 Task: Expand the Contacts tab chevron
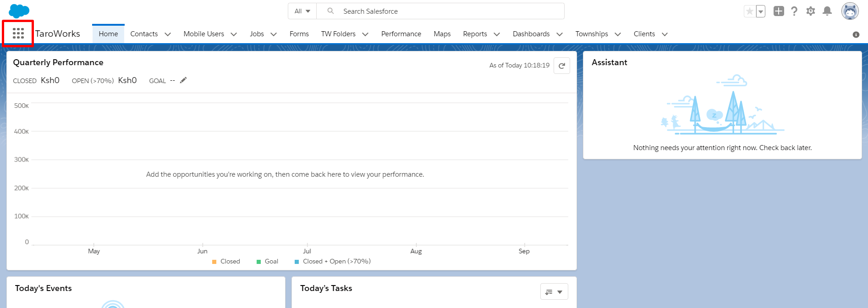tap(168, 34)
